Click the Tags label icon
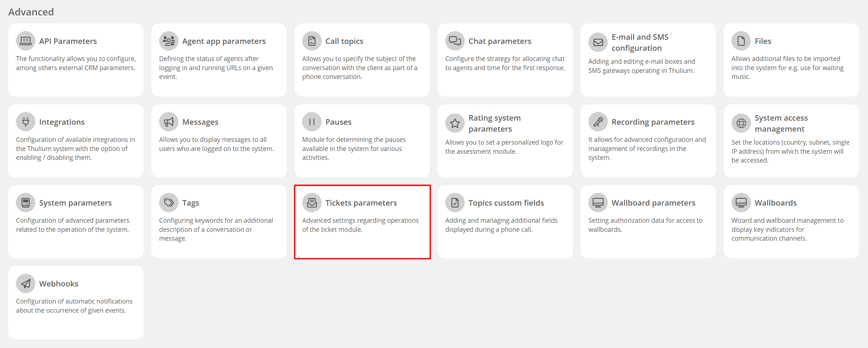The image size is (868, 348). coord(169,203)
